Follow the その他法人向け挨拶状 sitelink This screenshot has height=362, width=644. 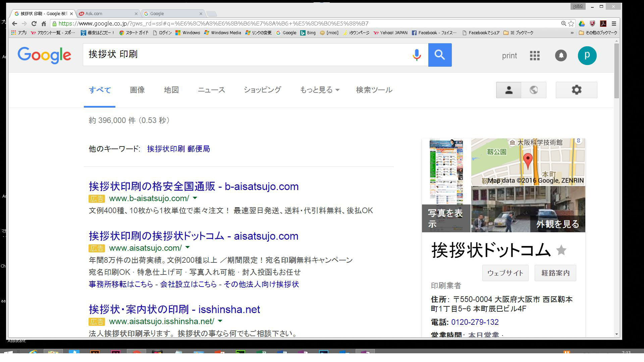pos(261,284)
